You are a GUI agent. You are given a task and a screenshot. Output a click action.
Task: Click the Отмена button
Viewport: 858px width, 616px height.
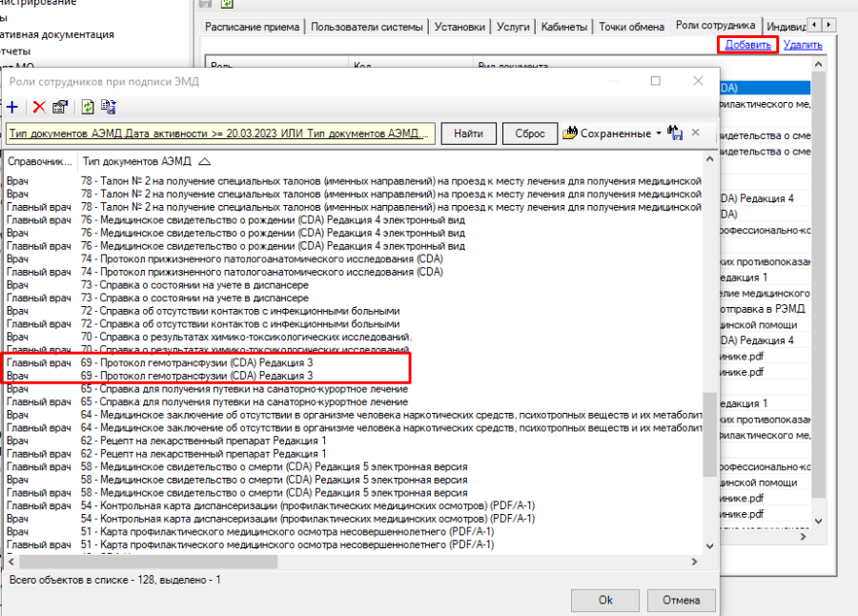pyautogui.click(x=682, y=600)
